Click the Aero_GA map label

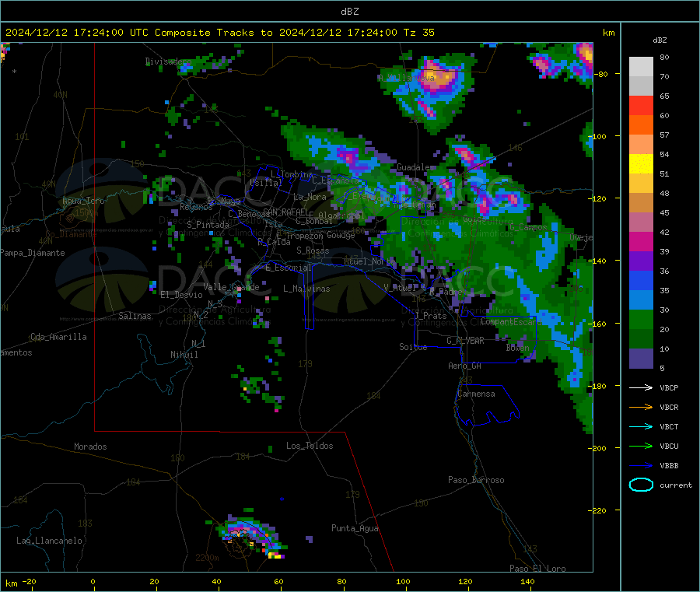pyautogui.click(x=464, y=366)
